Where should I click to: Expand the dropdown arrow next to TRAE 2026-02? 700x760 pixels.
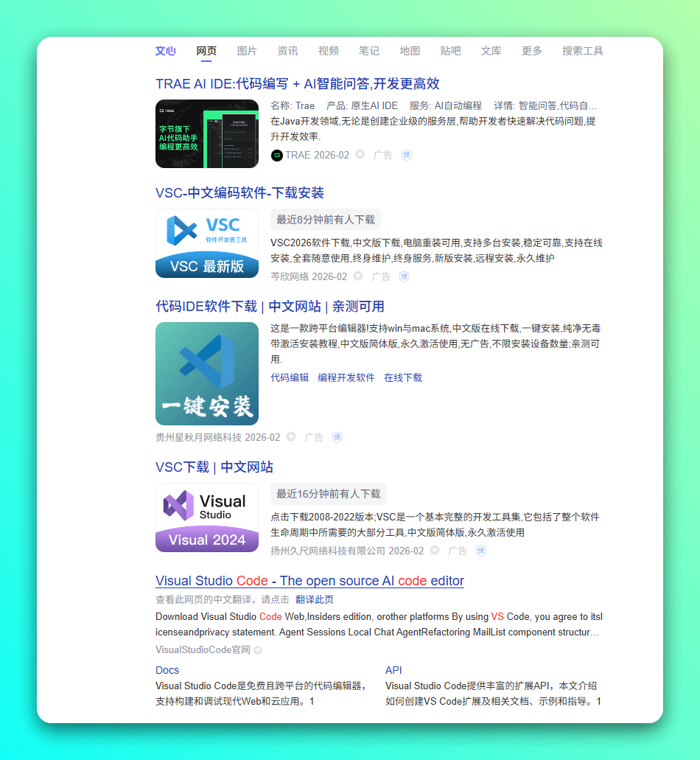[x=360, y=155]
